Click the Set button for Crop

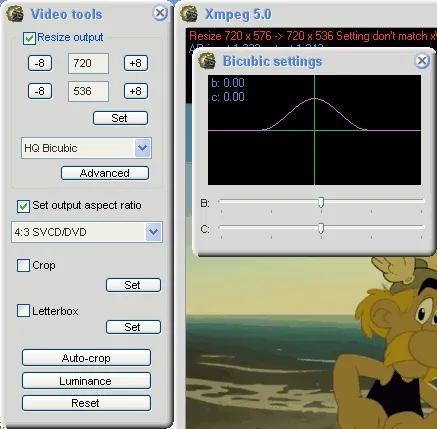[x=133, y=285]
